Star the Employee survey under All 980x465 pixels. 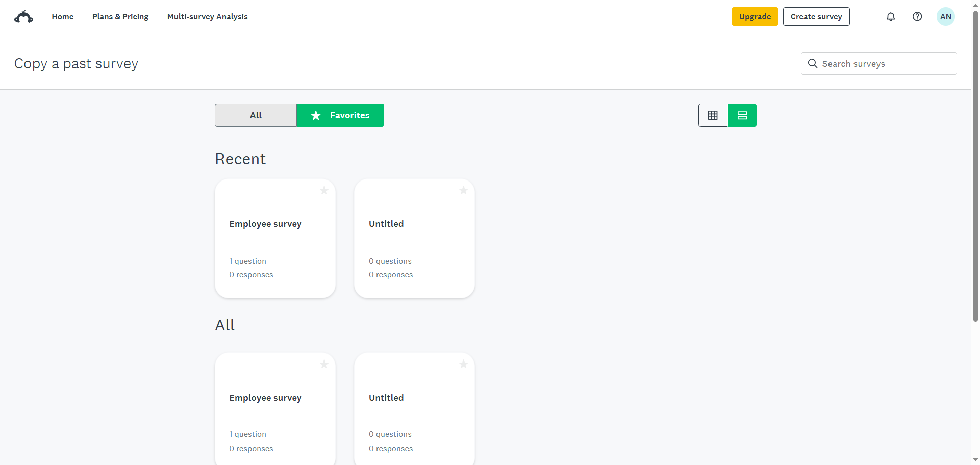pyautogui.click(x=324, y=364)
